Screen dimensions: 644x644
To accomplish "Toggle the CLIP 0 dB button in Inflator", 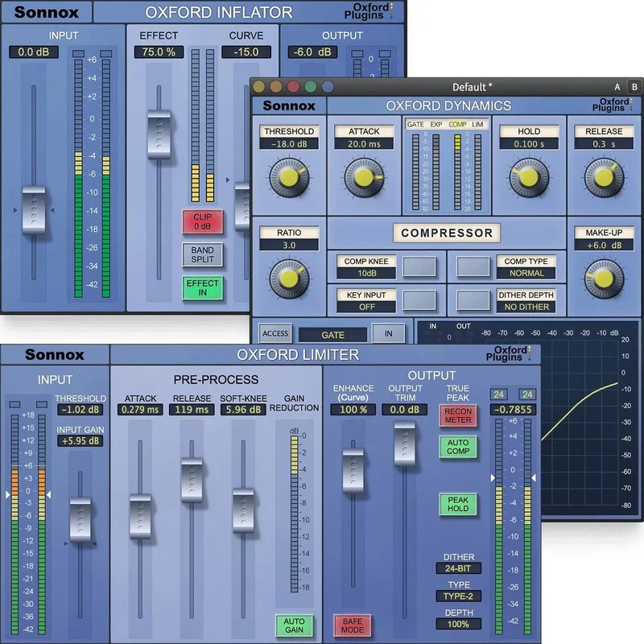I will point(203,222).
